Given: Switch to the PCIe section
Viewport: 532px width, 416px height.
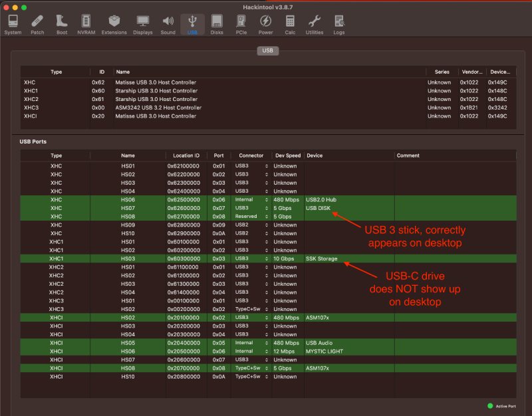Looking at the screenshot, I should pos(241,23).
